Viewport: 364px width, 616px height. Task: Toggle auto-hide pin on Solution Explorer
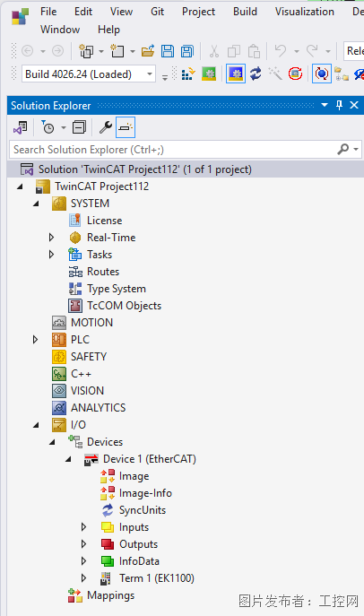point(339,105)
